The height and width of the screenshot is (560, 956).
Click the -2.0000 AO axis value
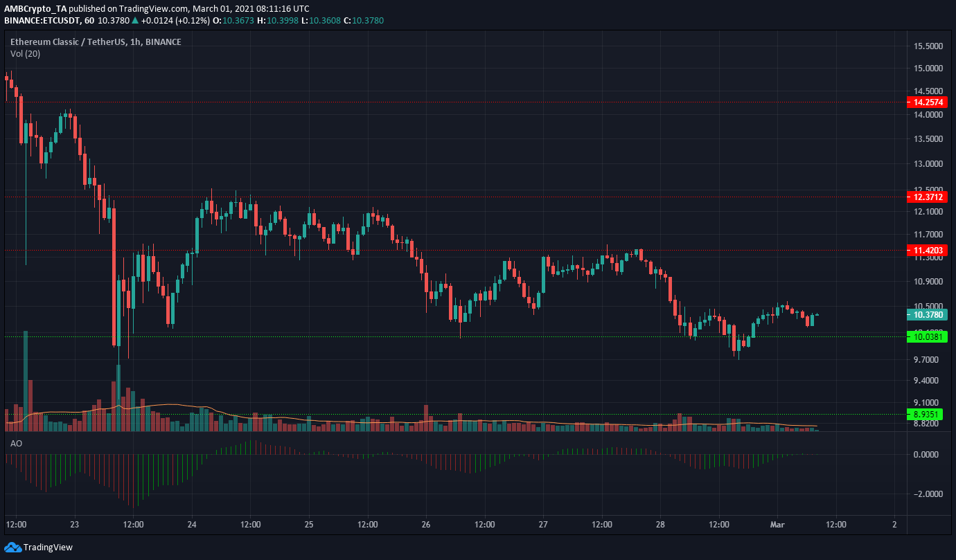click(x=928, y=494)
